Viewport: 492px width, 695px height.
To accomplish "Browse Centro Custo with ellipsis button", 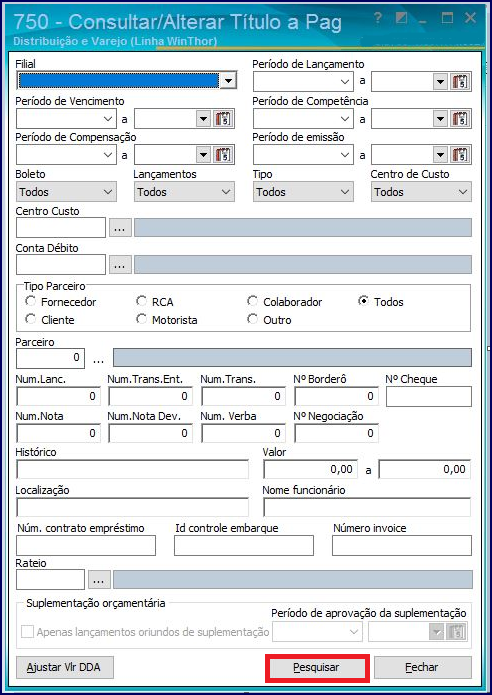I will 120,228.
